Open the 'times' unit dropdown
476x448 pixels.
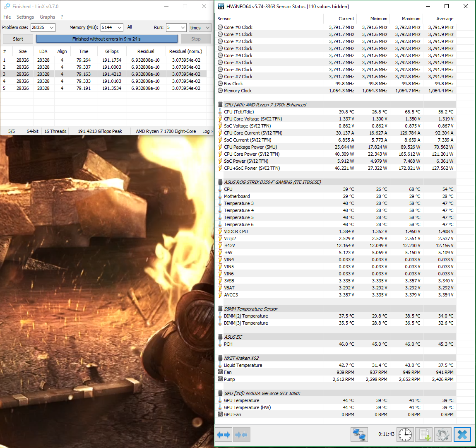(207, 28)
